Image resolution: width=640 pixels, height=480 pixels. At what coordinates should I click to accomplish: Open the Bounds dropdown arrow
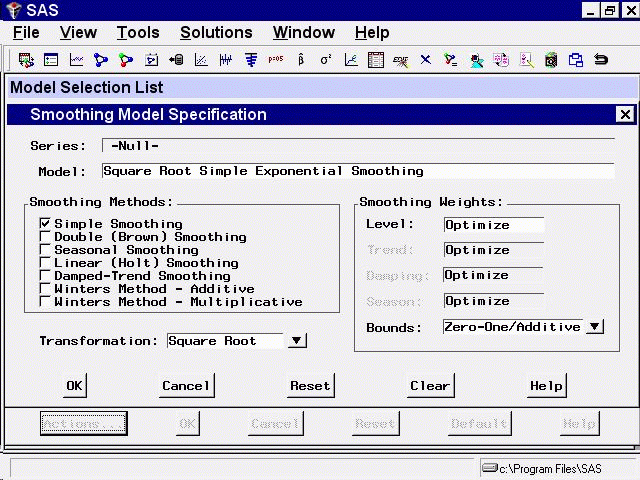point(595,327)
